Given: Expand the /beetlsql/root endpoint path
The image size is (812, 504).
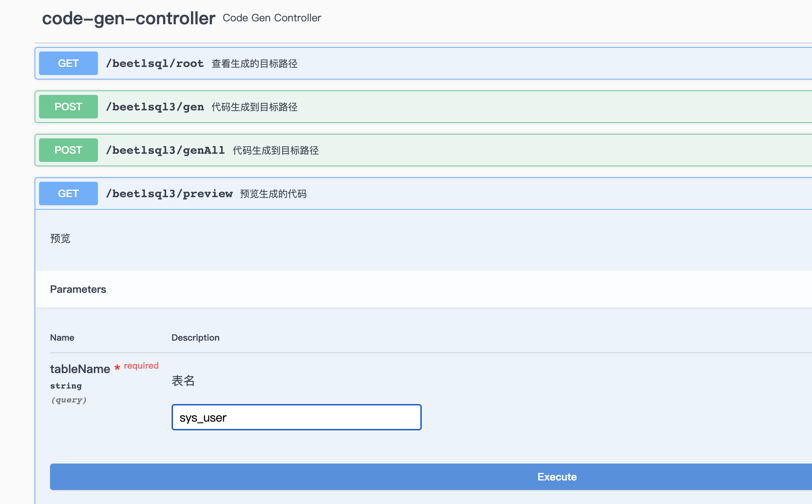Looking at the screenshot, I should [x=155, y=63].
